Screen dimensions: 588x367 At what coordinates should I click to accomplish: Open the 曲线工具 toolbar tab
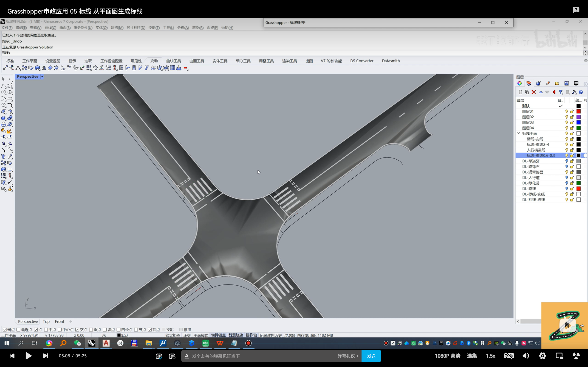[x=173, y=61]
